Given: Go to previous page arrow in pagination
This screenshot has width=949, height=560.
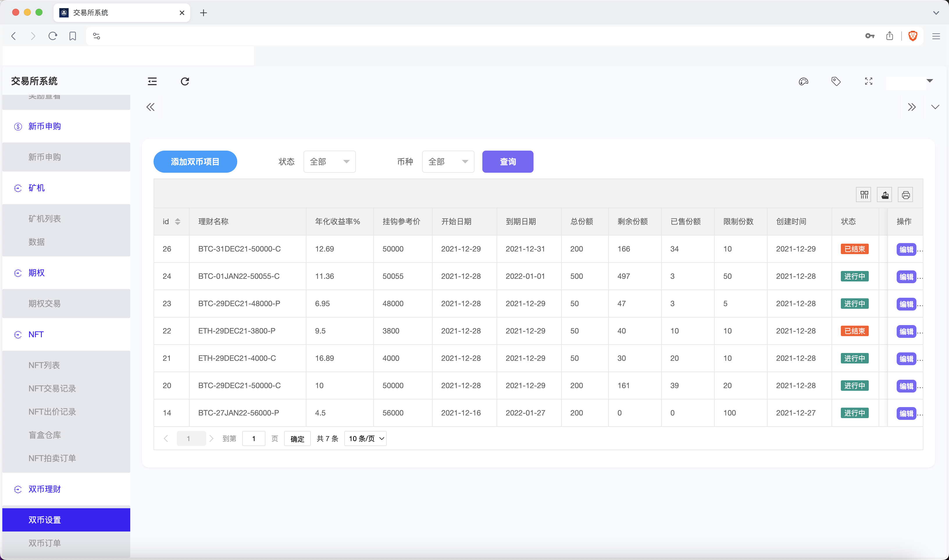Looking at the screenshot, I should [x=166, y=438].
